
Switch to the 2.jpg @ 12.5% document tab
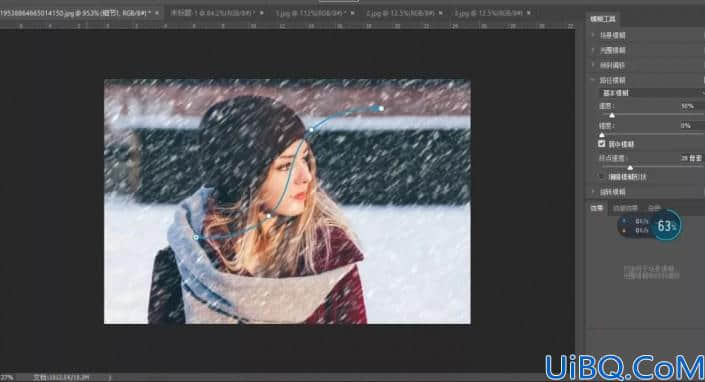click(400, 13)
